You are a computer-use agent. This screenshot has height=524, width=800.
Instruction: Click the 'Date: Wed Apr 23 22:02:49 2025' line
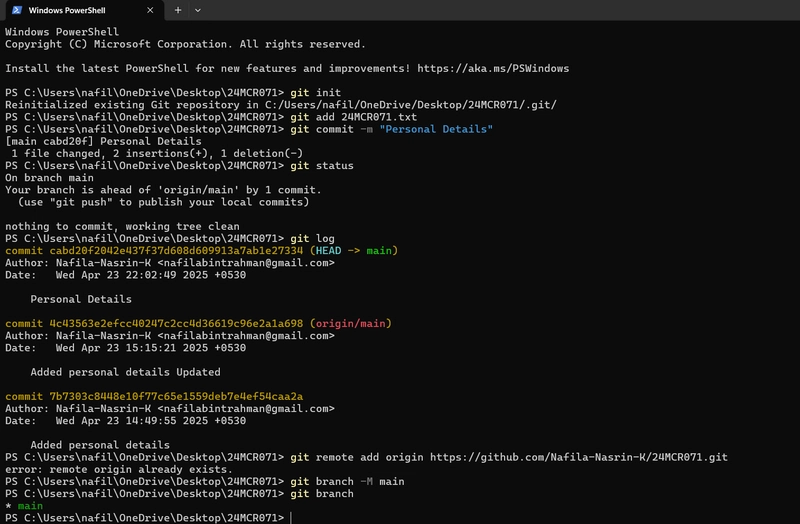pos(126,275)
